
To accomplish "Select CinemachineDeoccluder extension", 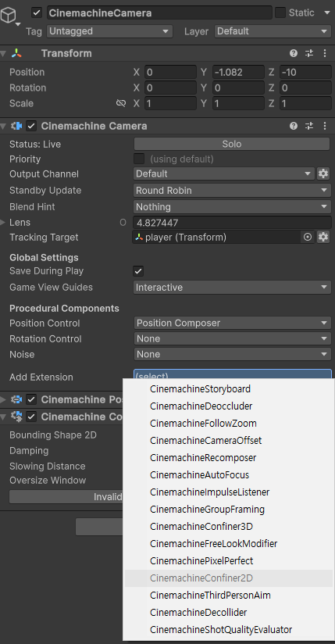I will 229,406.
